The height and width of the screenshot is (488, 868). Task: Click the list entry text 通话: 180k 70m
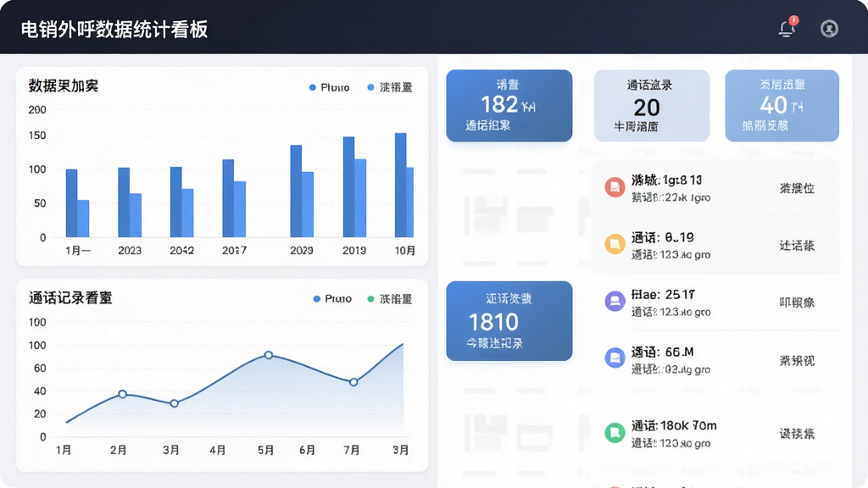coord(674,425)
